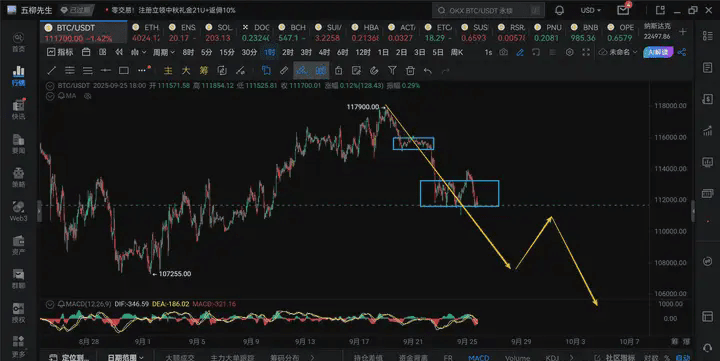Delete drawings with the trash icon
Image resolution: width=720 pixels, height=361 pixels.
point(410,70)
